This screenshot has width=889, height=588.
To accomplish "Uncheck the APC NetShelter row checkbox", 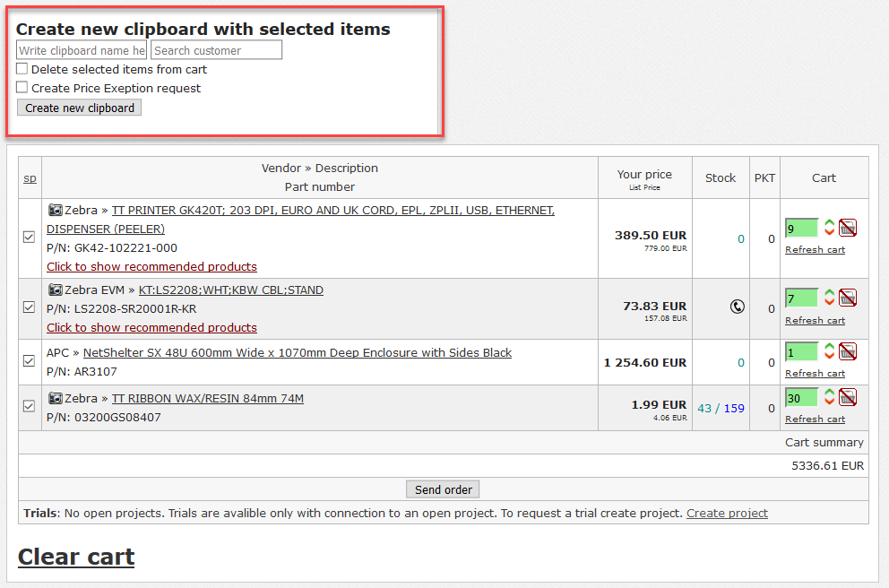I will click(x=29, y=361).
